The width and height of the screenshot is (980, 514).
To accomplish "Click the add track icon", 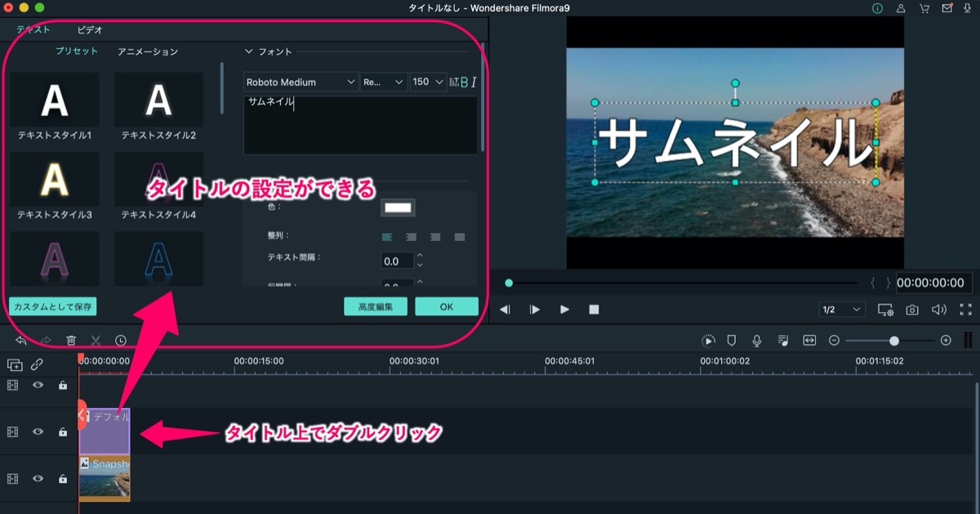I will tap(15, 365).
